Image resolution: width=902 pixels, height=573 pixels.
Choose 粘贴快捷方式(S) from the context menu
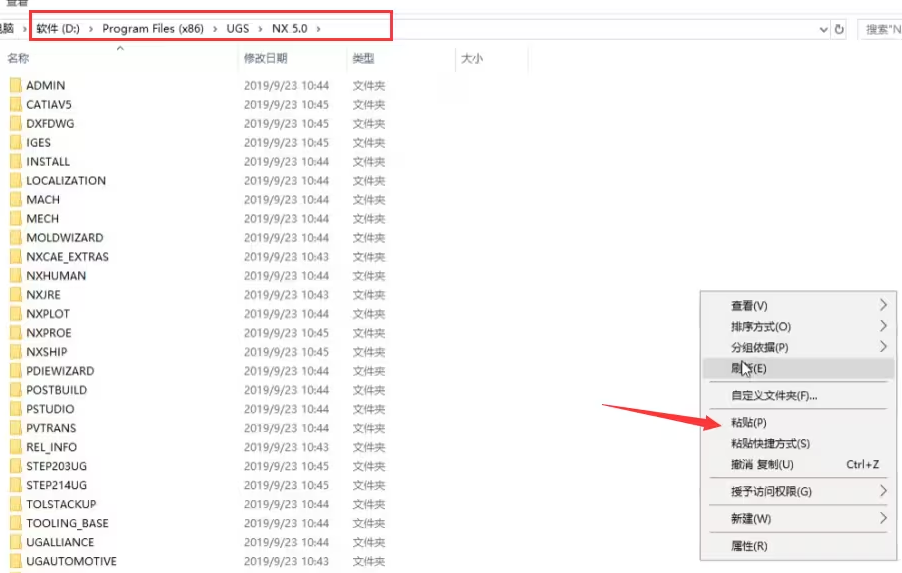[798, 444]
